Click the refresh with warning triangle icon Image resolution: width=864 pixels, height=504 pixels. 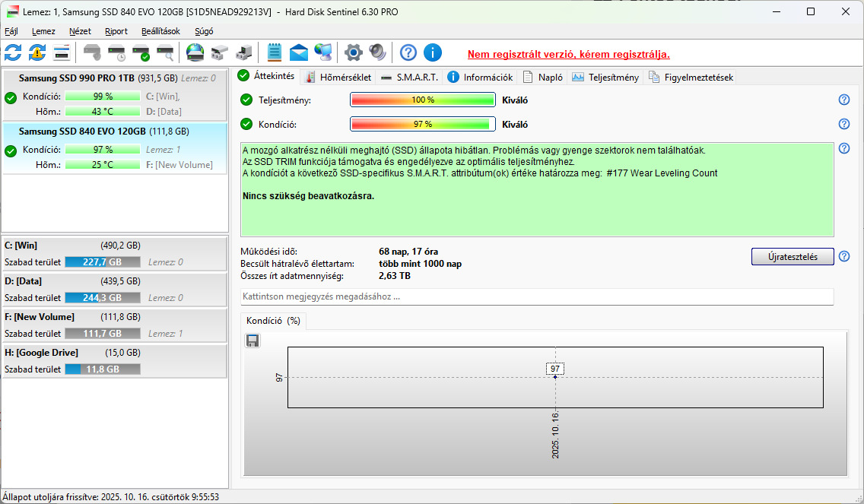point(37,53)
